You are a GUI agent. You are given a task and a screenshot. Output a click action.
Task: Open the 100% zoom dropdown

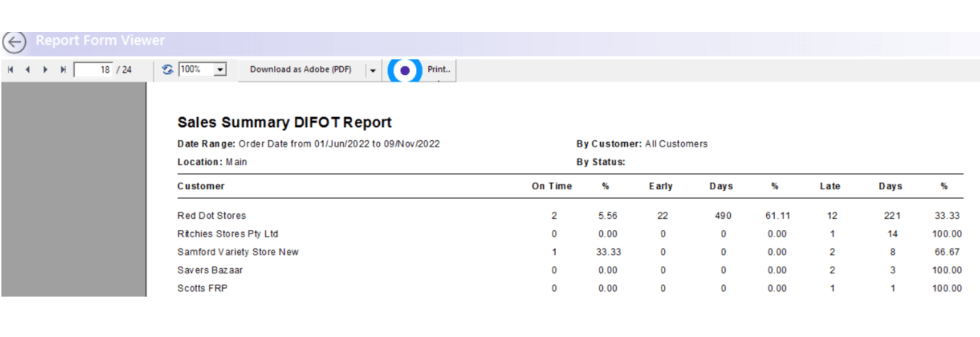[221, 70]
